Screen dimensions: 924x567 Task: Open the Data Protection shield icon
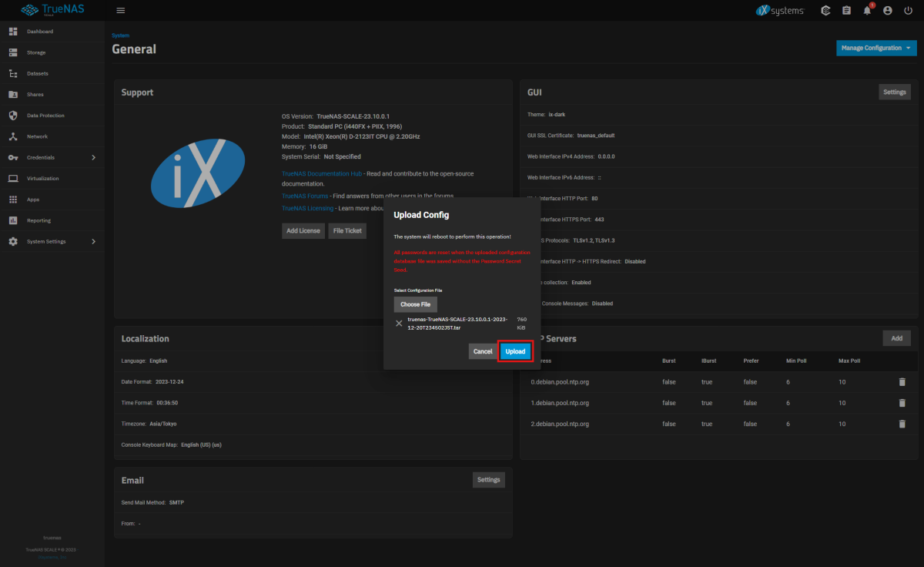tap(12, 116)
